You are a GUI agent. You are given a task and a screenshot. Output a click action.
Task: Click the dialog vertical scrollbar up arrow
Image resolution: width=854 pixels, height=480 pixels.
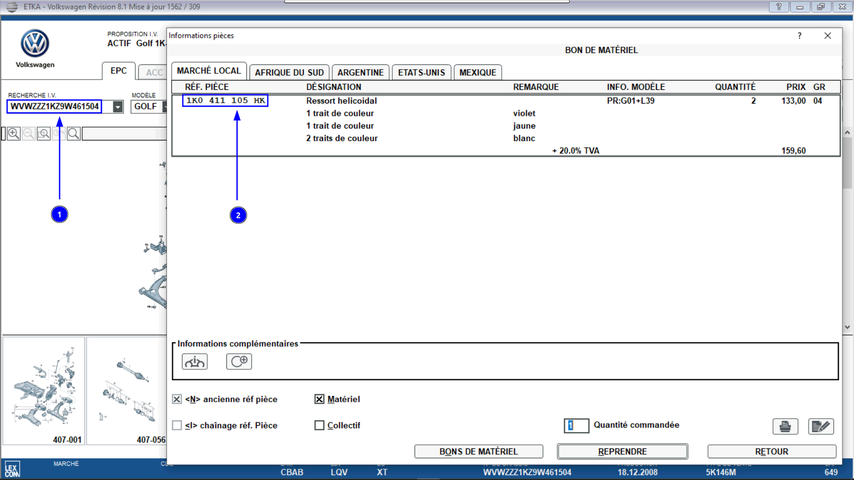(847, 132)
